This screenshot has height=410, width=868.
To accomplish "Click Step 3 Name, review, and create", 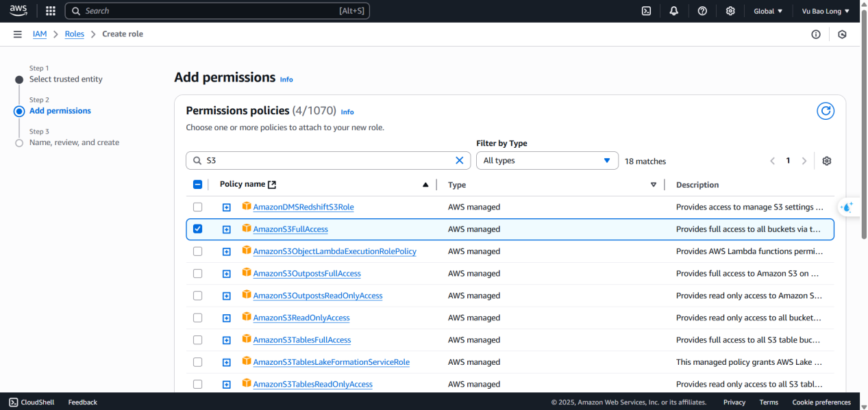I will point(74,142).
